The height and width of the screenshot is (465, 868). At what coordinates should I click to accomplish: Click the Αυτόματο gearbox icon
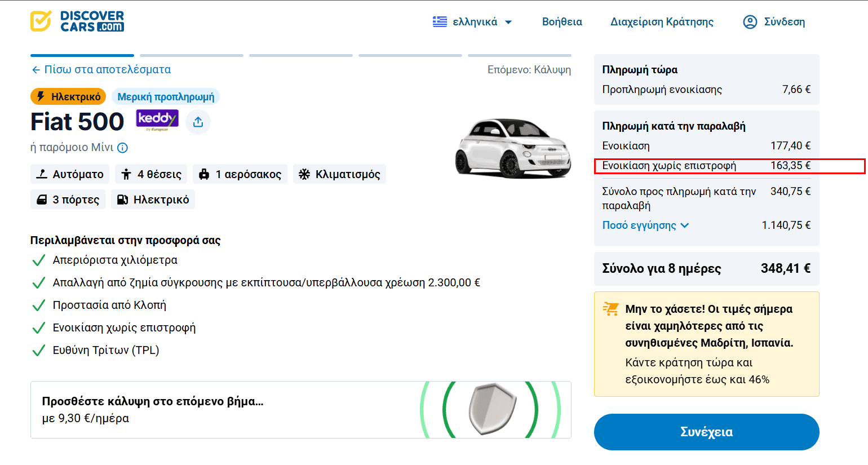click(42, 174)
